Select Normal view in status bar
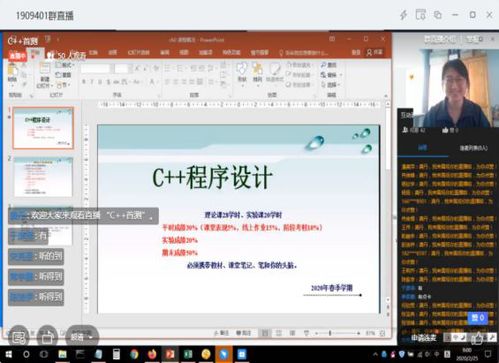This screenshot has height=363, width=499. coord(265,333)
